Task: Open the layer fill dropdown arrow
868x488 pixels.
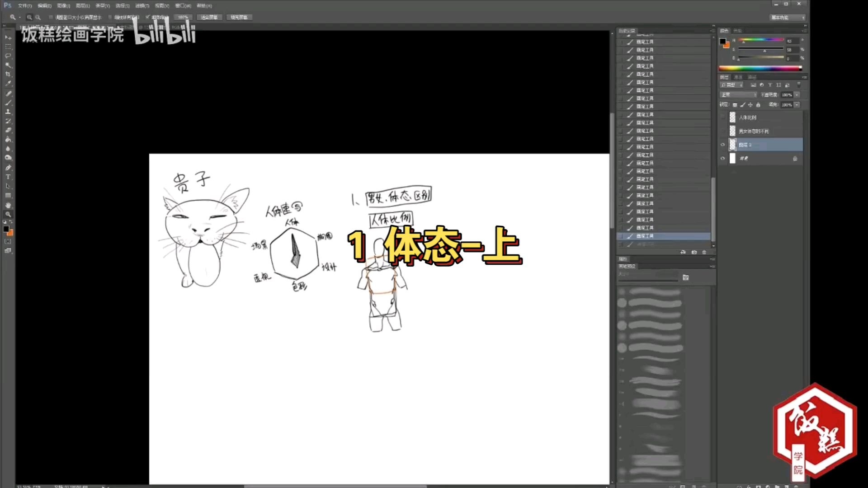Action: pyautogui.click(x=797, y=105)
